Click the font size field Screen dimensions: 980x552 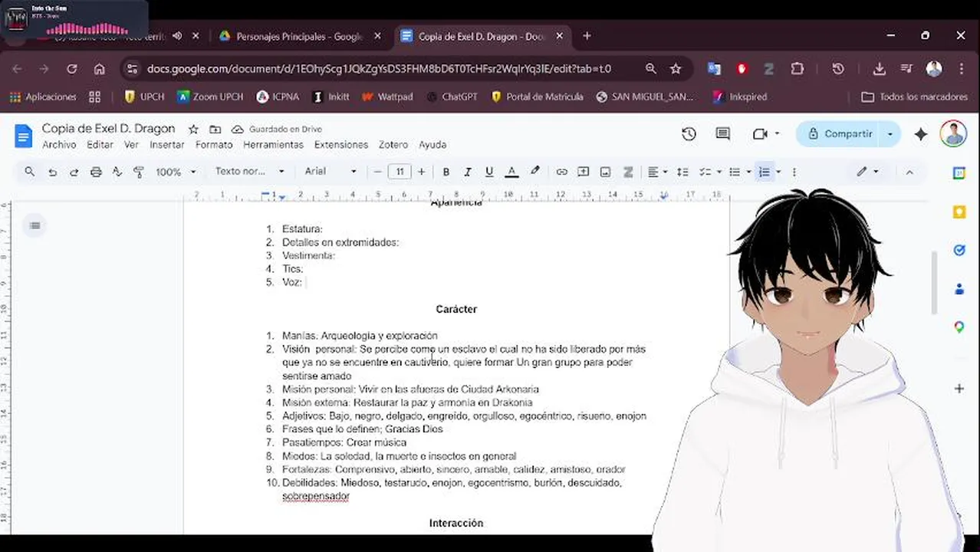tap(400, 172)
